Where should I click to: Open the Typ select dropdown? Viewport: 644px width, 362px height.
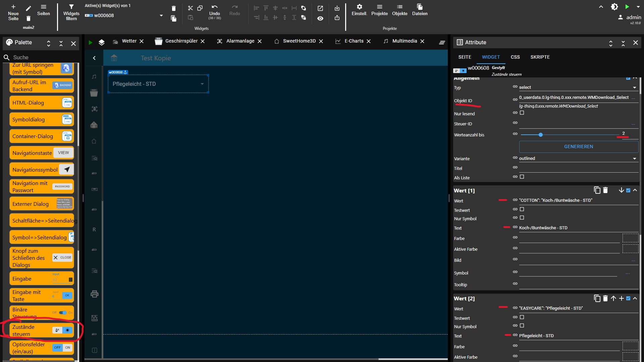pos(578,87)
